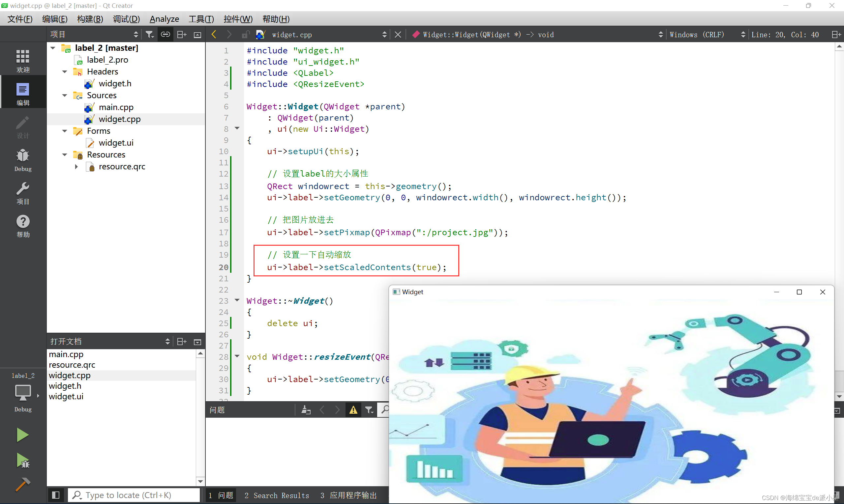Open the 帮助(H) menu
The width and height of the screenshot is (844, 504).
[276, 19]
